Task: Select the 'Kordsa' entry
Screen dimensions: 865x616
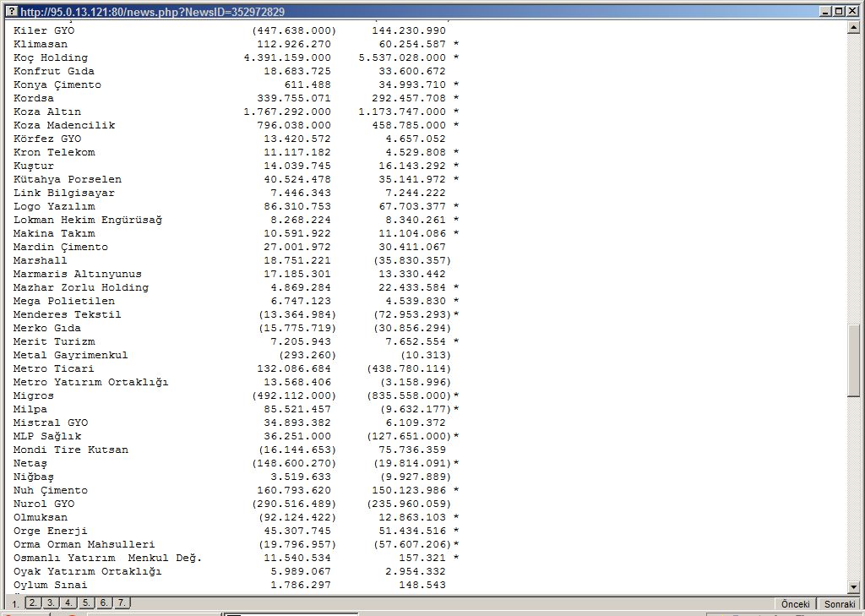Action: pyautogui.click(x=34, y=98)
